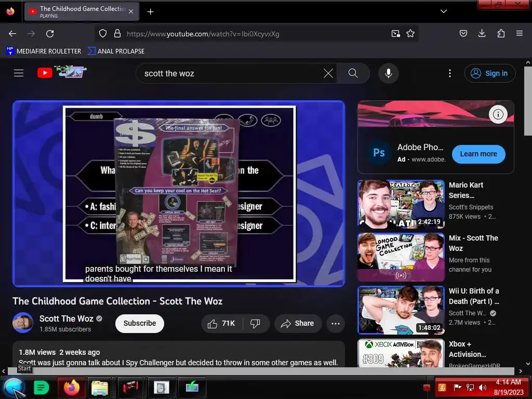Open YouTube settings three-dot menu
This screenshot has height=399, width=532.
450,73
